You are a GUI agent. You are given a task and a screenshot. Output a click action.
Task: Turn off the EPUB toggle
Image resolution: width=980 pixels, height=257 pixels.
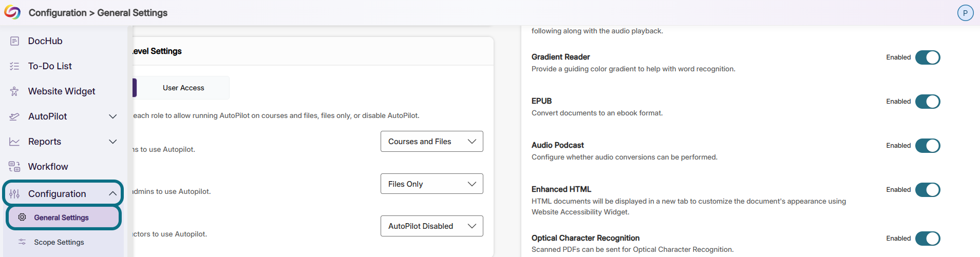[x=928, y=102]
